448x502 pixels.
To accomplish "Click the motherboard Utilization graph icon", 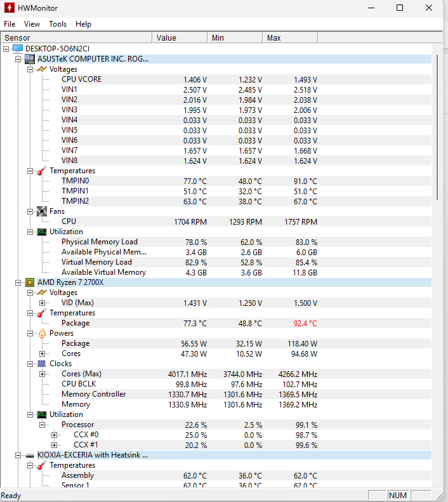I will (x=42, y=232).
